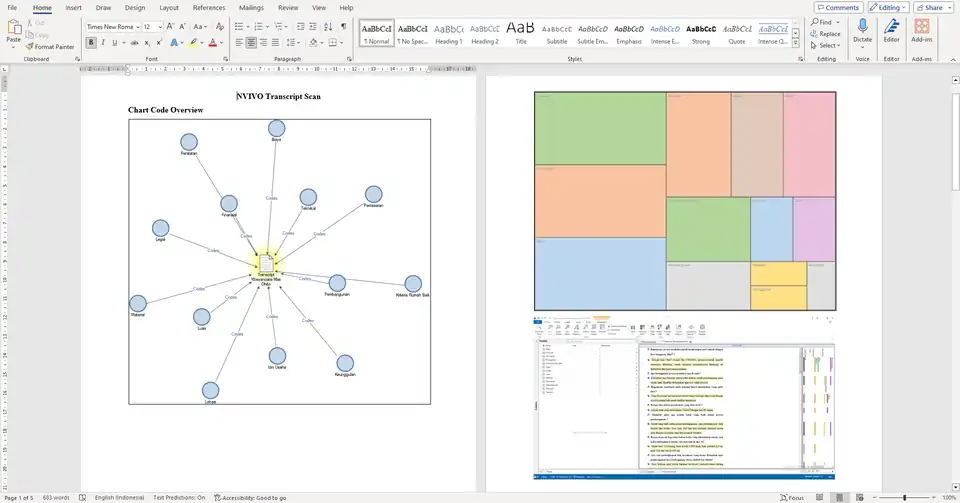The image size is (960, 503).
Task: Toggle Show/Hide paragraph marks
Action: pyautogui.click(x=343, y=27)
